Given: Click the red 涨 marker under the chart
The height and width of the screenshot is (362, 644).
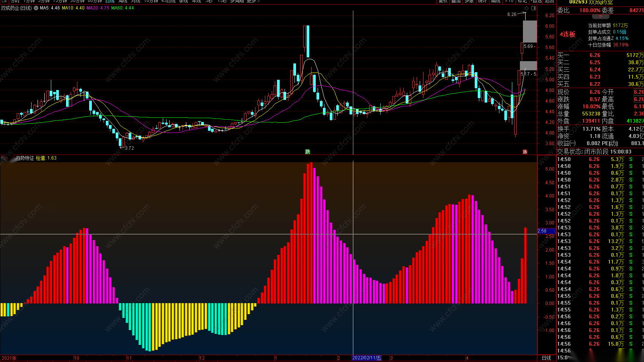Looking at the screenshot, I should [x=525, y=152].
